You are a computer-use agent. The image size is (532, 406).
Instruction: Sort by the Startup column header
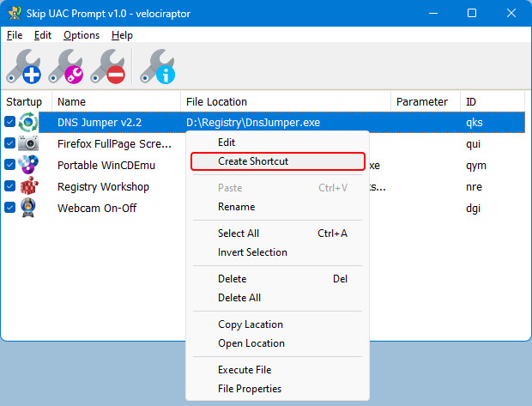point(26,101)
